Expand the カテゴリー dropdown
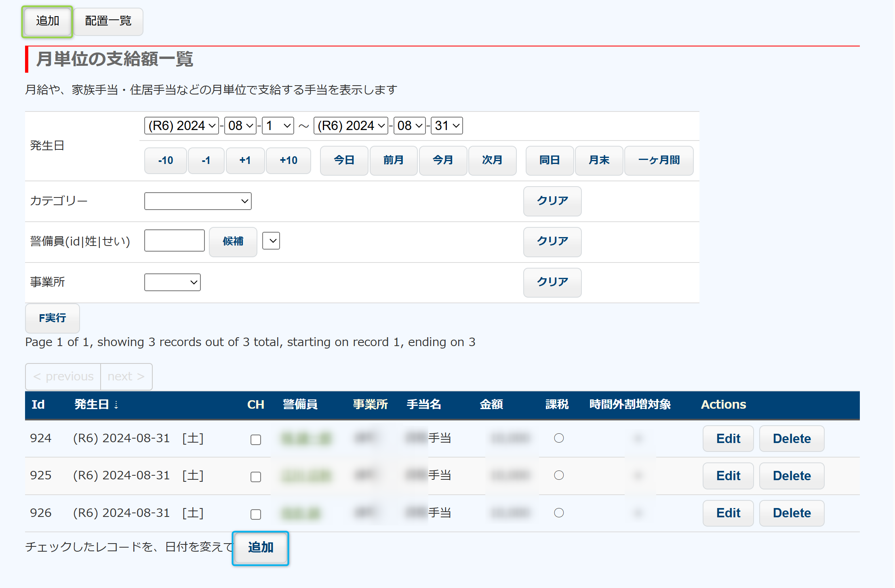Viewport: 895px width, 588px height. [x=198, y=201]
